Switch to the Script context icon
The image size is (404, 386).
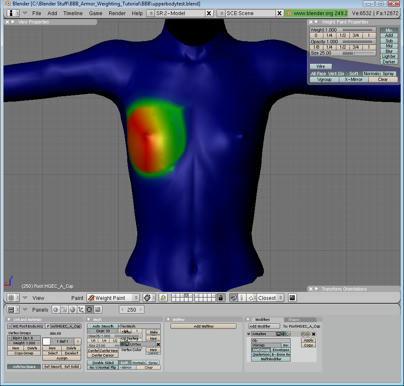pos(64,310)
